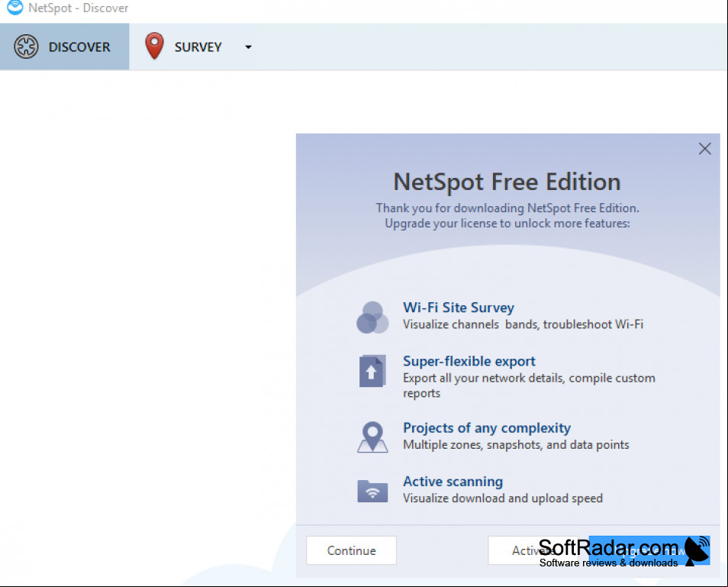Click the Continue button
The height and width of the screenshot is (587, 728).
[352, 550]
